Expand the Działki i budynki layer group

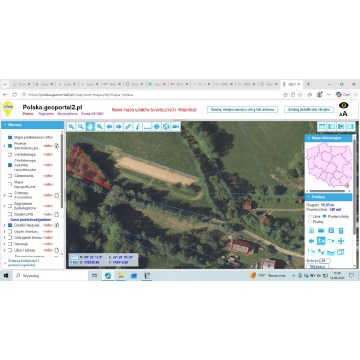4,225
